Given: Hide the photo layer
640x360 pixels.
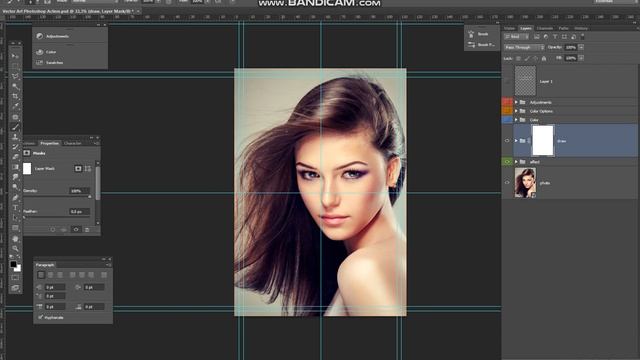Looking at the screenshot, I should pyautogui.click(x=507, y=183).
